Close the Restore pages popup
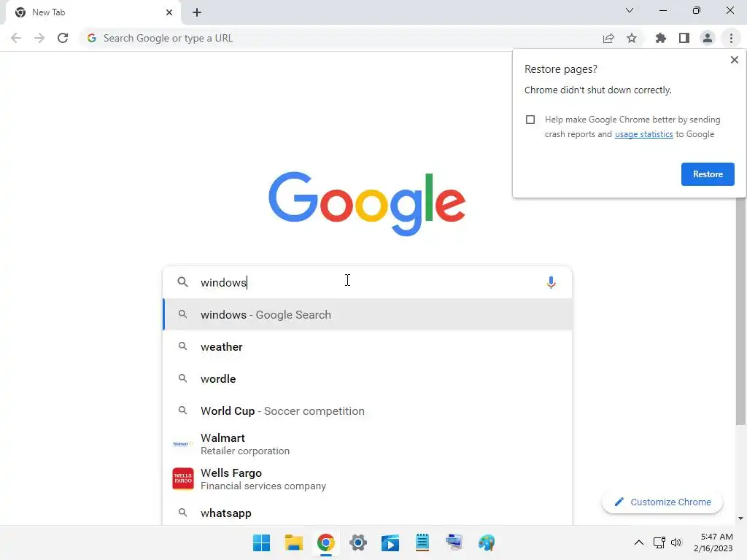 [x=734, y=60]
